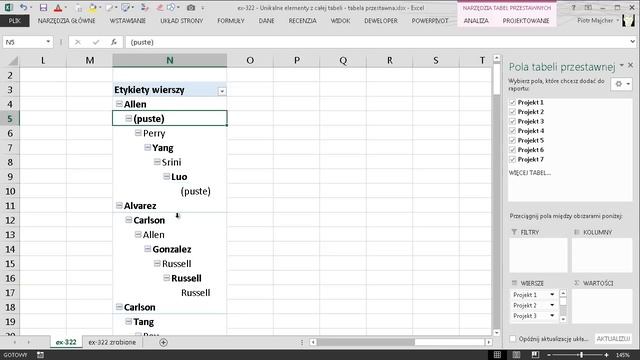Save the workbook with the floppy disk icon
The height and width of the screenshot is (360, 640).
43,8
